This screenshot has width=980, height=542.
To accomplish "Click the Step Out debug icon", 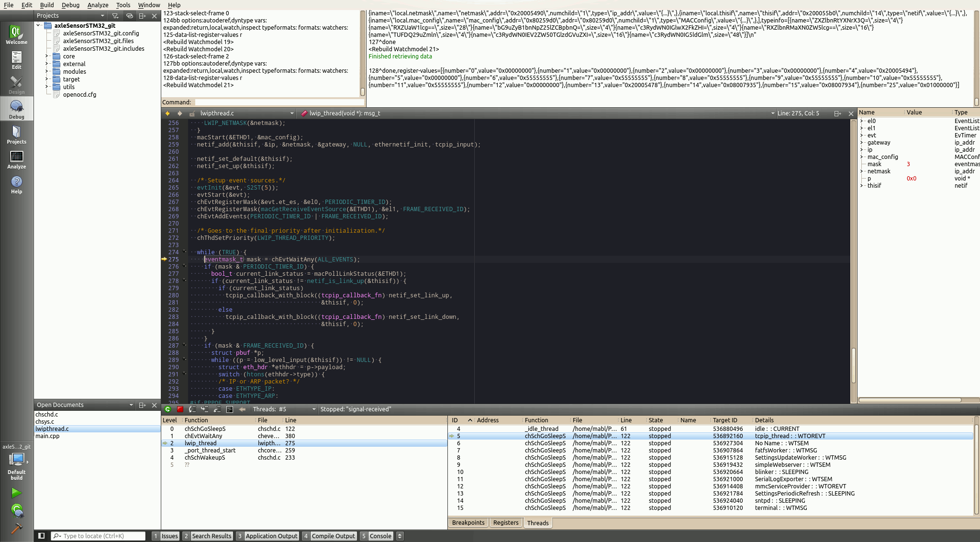I will (x=217, y=409).
